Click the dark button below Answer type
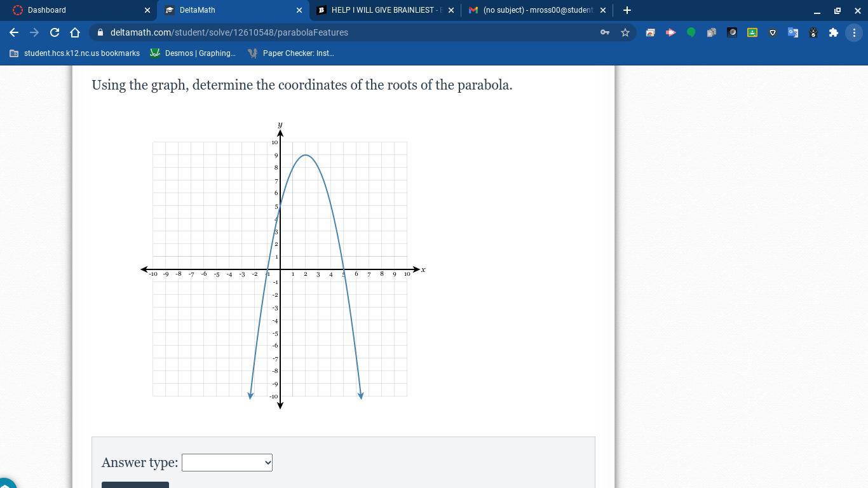 [135, 485]
